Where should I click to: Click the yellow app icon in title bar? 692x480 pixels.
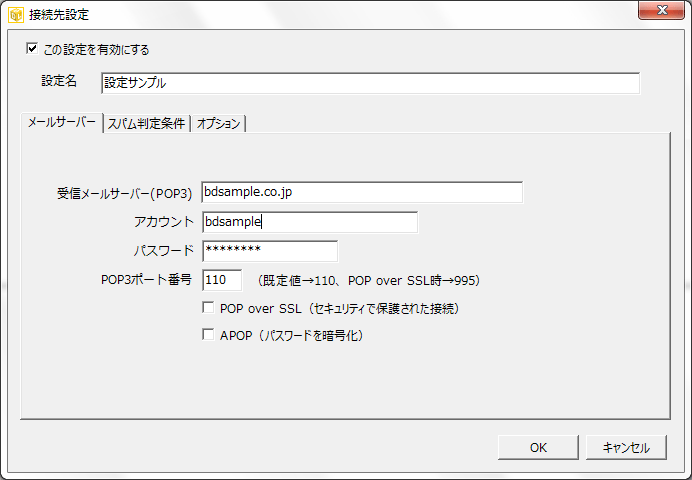point(16,15)
